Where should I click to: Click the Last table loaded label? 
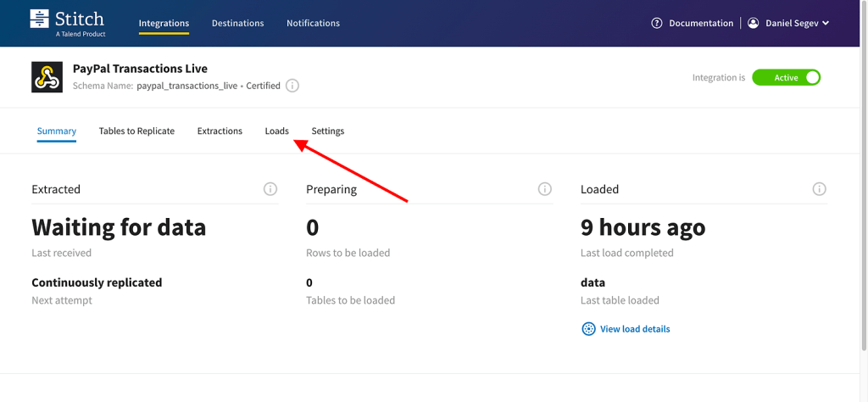click(x=620, y=301)
